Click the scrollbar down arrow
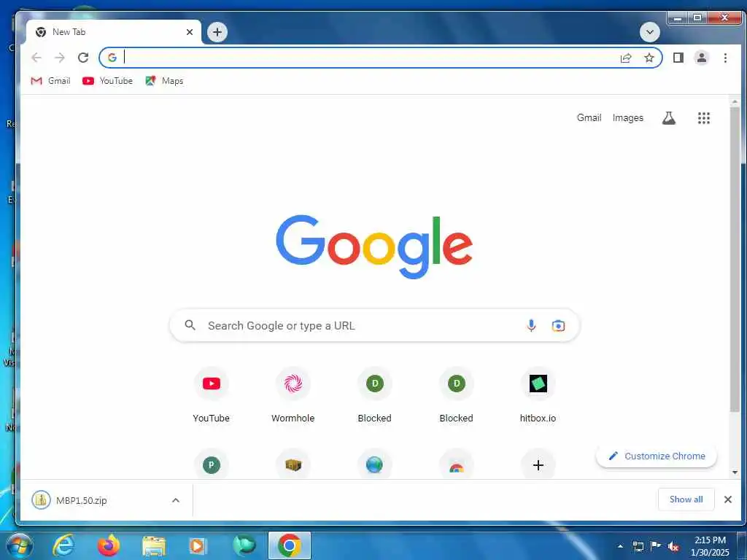Screen dimensions: 747x560 click(x=735, y=472)
